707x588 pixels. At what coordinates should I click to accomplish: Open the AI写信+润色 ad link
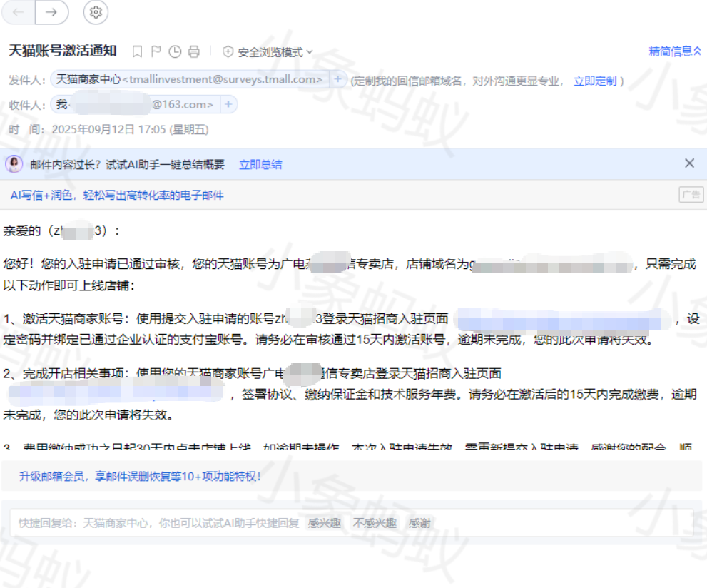[x=117, y=195]
